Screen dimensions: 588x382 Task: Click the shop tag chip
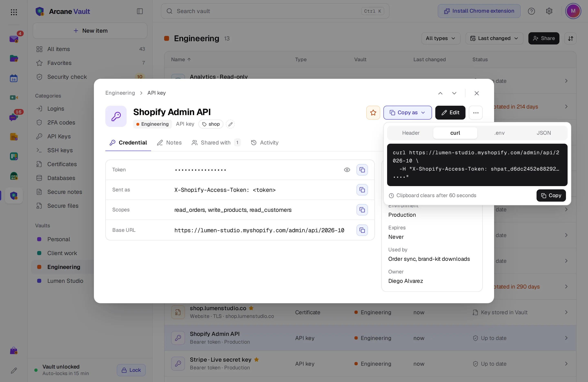click(211, 124)
